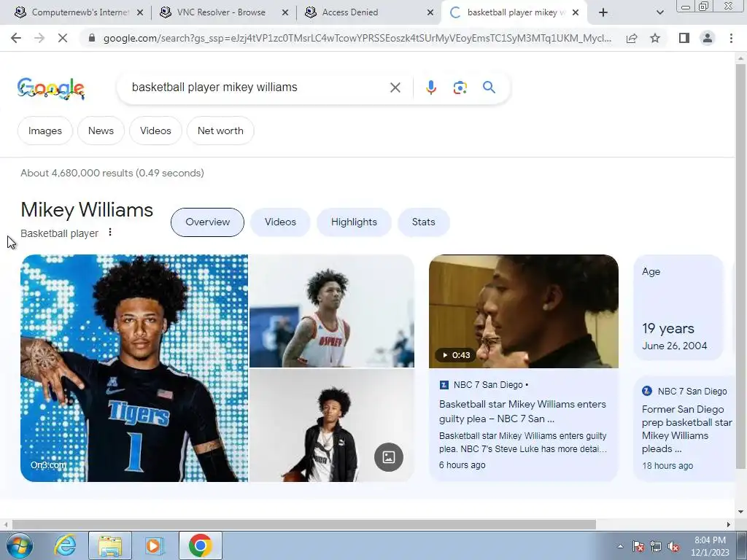
Task: Search by image with Google Lens icon
Action: coord(460,87)
